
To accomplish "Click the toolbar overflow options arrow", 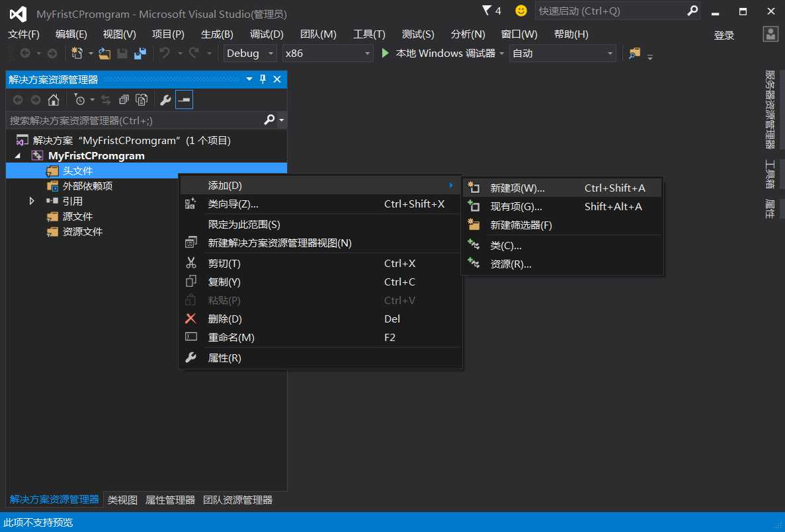I will click(x=650, y=57).
